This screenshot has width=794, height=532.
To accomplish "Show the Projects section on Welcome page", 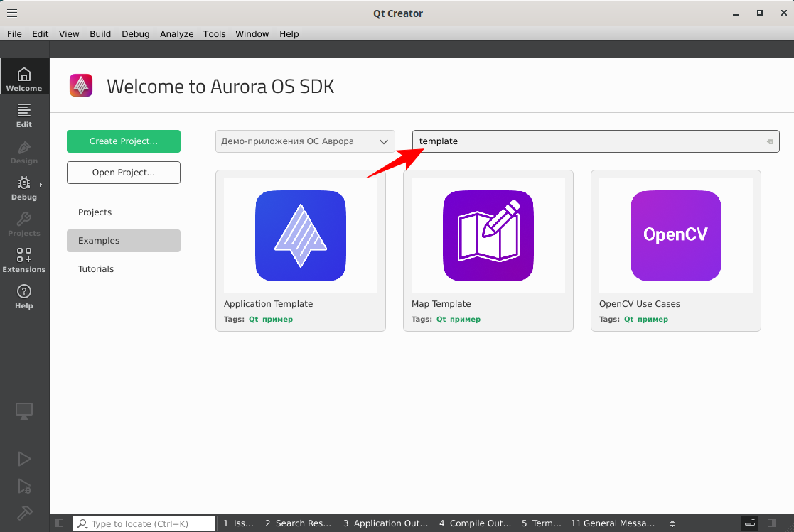I will pyautogui.click(x=124, y=212).
